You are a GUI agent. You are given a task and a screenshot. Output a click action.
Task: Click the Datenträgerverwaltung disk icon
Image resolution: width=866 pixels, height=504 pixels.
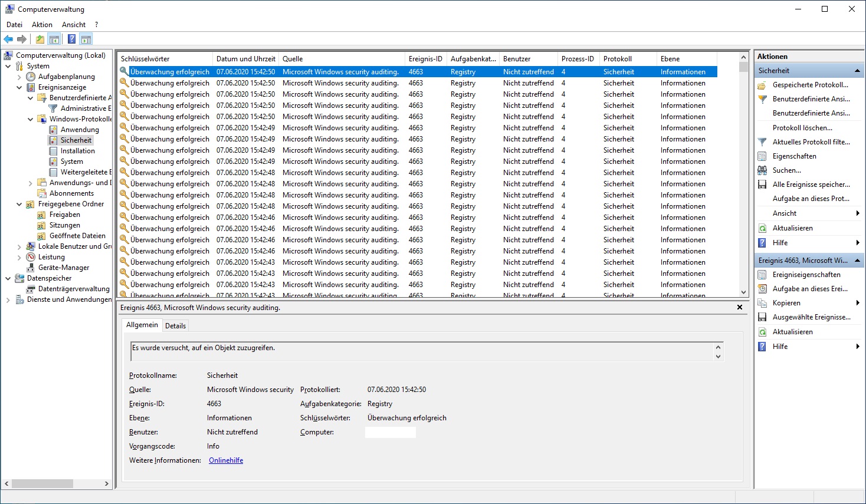tap(31, 289)
